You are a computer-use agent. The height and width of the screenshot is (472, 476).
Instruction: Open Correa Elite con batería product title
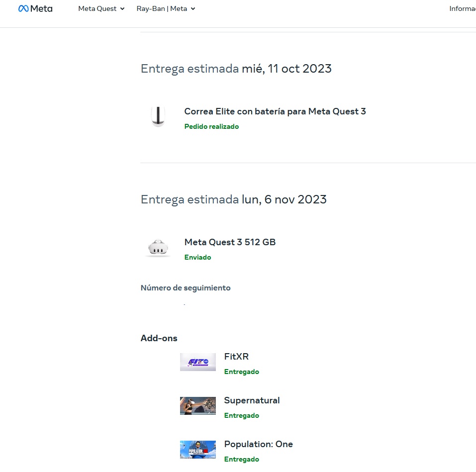[275, 111]
